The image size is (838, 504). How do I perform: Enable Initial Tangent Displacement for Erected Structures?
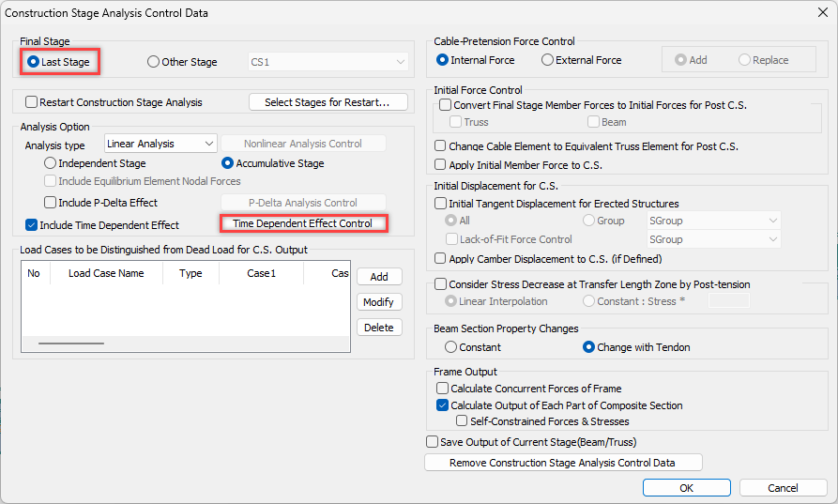[x=440, y=203]
